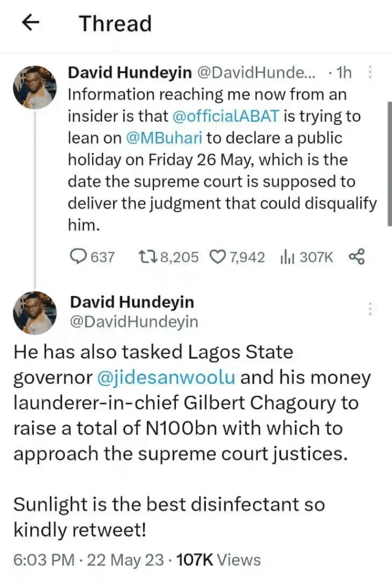Open David Hundeyin's avatar on first tweet

click(x=34, y=85)
